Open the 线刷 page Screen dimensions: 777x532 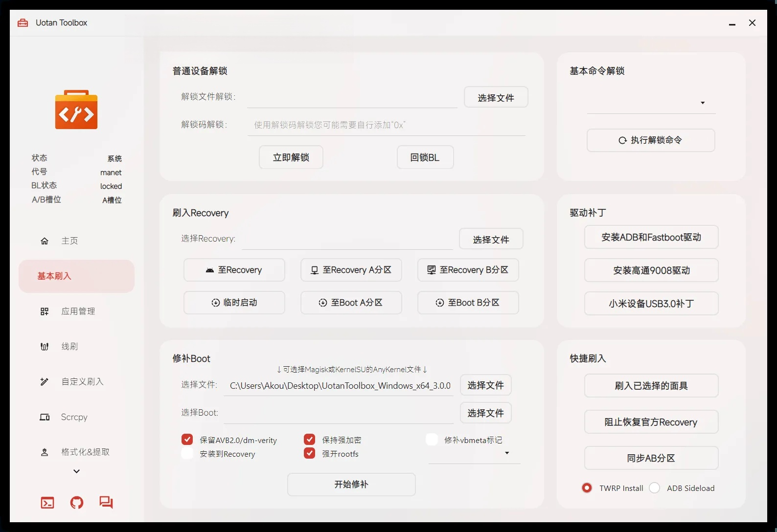pos(76,347)
